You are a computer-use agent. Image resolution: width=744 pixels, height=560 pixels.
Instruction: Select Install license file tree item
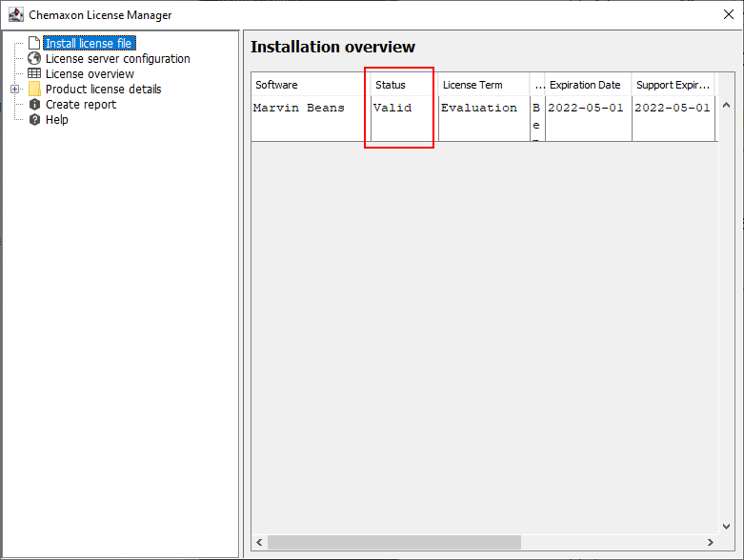coord(90,43)
